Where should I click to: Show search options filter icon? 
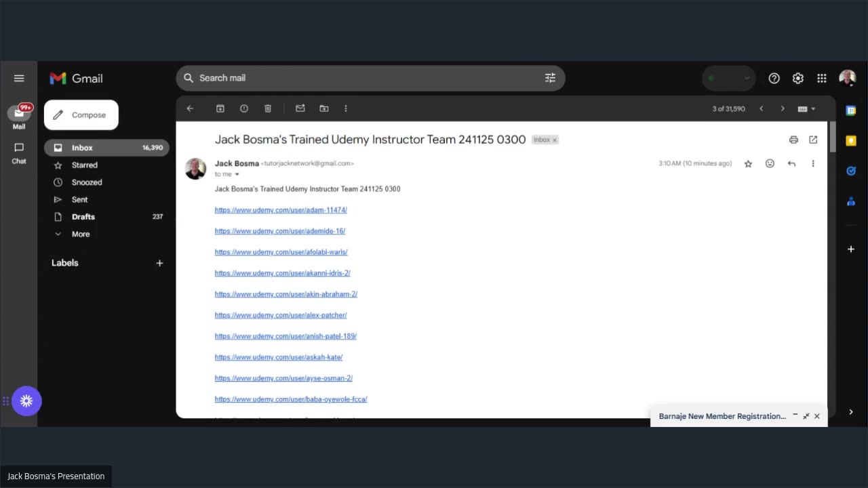point(550,78)
